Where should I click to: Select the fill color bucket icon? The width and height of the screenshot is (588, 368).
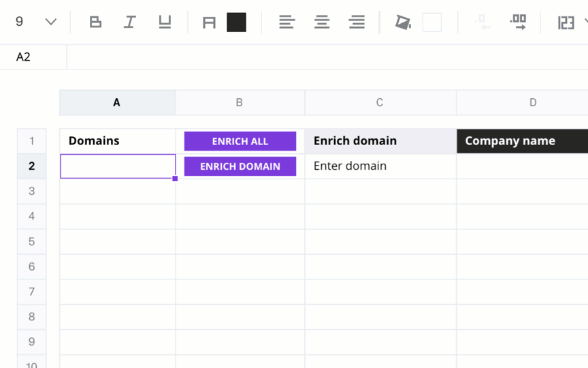(x=403, y=22)
